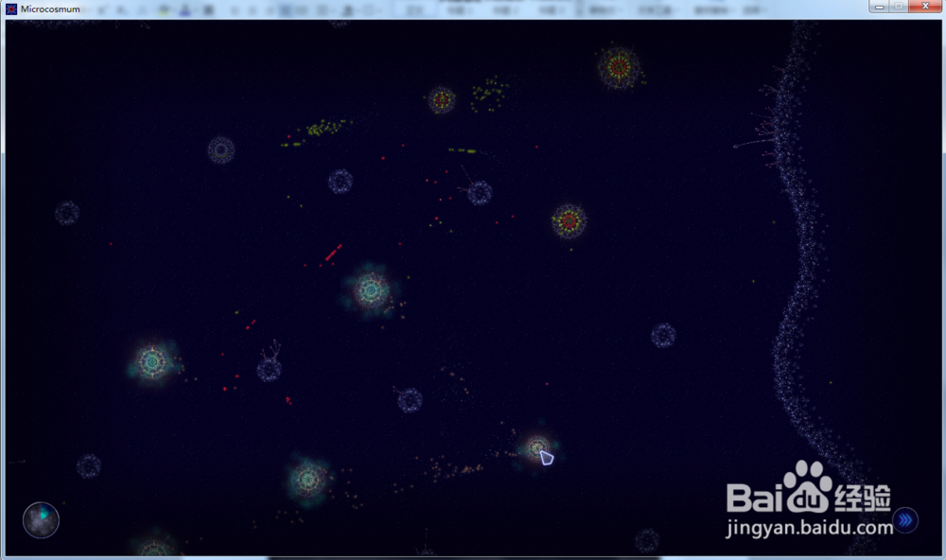This screenshot has height=560, width=946.
Task: Select the red-core organism next to yellow-green swarm
Action: [442, 99]
